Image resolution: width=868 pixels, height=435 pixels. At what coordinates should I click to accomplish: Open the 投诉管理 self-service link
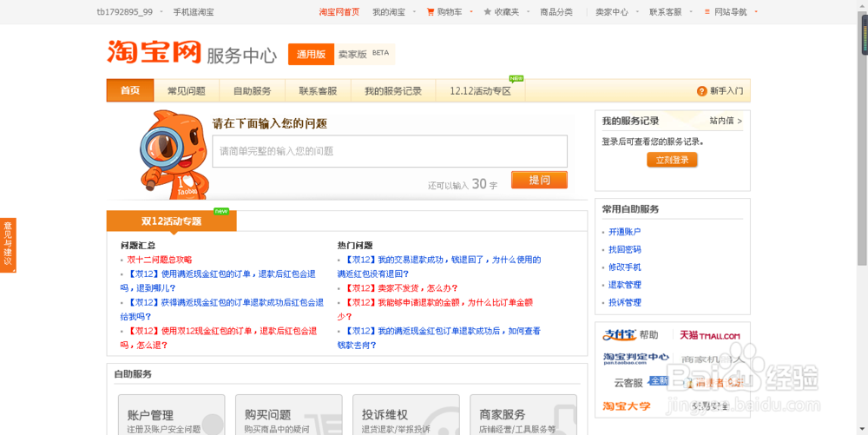625,303
